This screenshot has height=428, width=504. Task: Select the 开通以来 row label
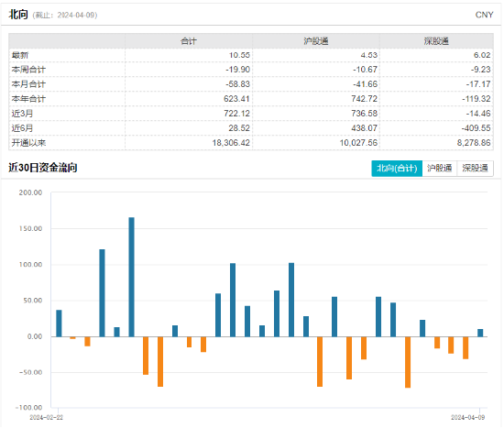click(28, 143)
